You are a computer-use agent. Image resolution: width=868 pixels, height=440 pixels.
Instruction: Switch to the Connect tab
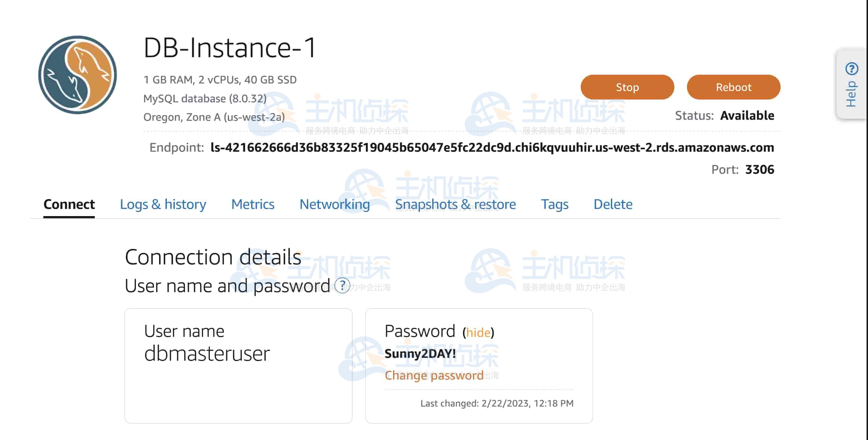point(69,204)
